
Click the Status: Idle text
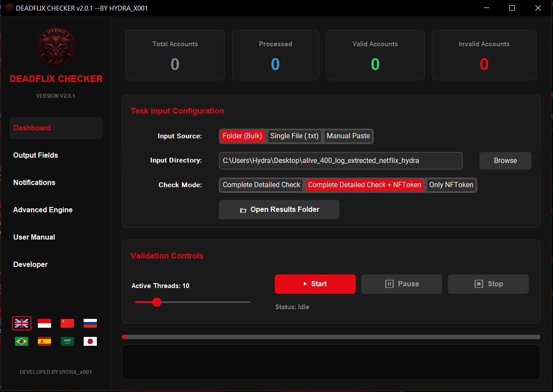pos(292,307)
